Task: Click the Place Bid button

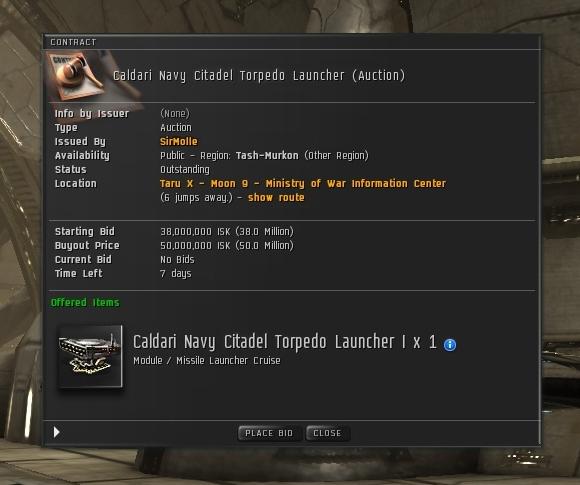Action: click(x=270, y=433)
